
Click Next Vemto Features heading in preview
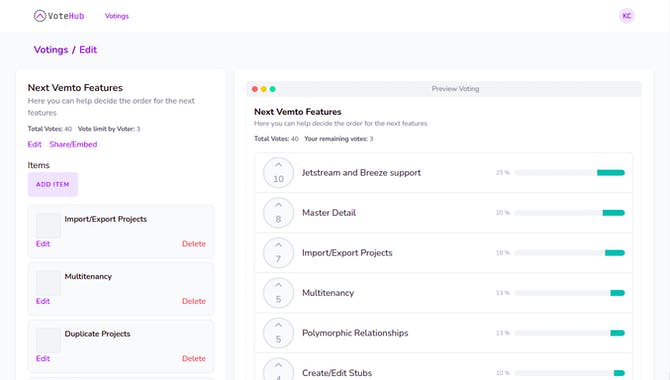click(298, 112)
